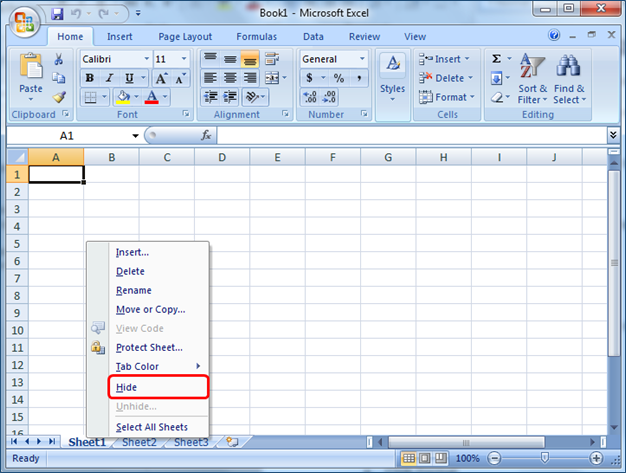
Task: Click the Insert Worksheet tab icon
Action: pos(233,442)
